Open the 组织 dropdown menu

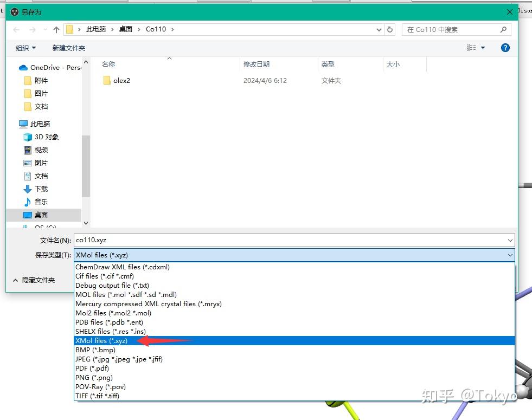point(26,48)
